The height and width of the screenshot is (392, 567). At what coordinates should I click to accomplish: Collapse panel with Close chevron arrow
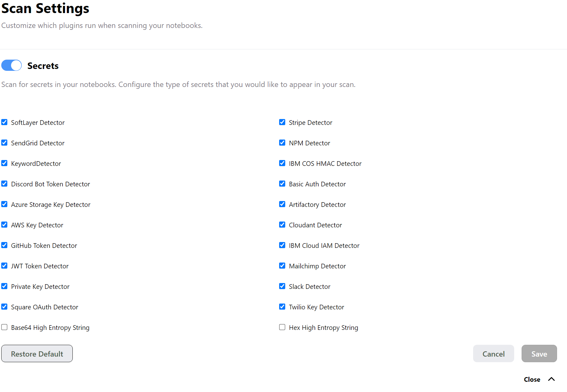click(551, 379)
